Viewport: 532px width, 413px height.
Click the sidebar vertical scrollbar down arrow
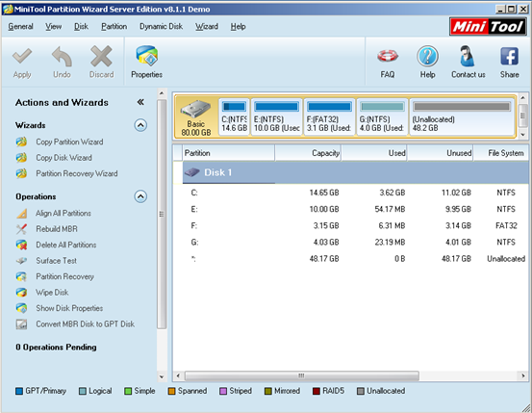tap(162, 376)
